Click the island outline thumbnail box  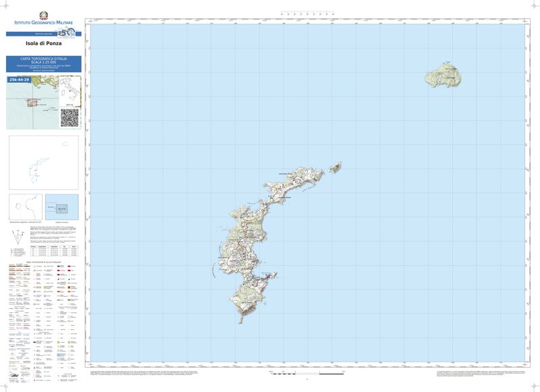pos(43,163)
